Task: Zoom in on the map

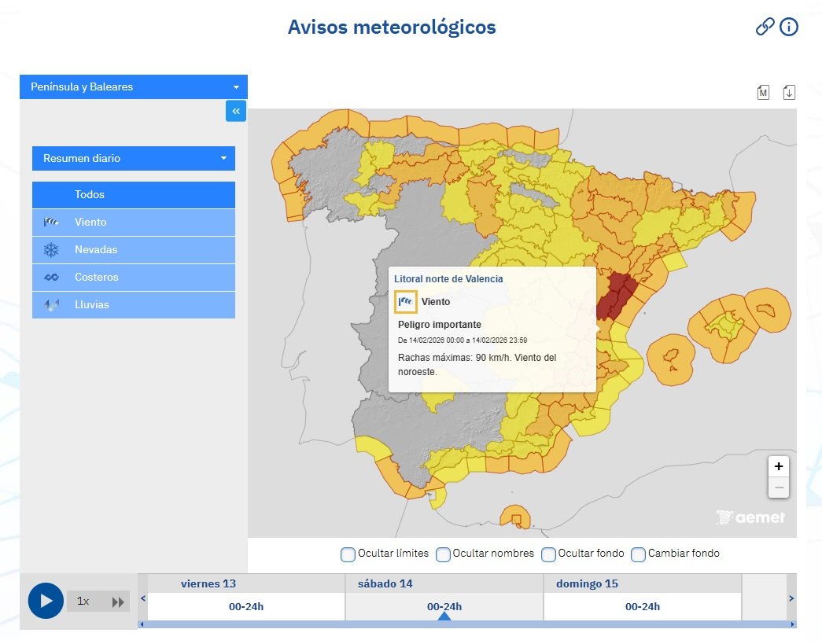Action: coord(779,466)
